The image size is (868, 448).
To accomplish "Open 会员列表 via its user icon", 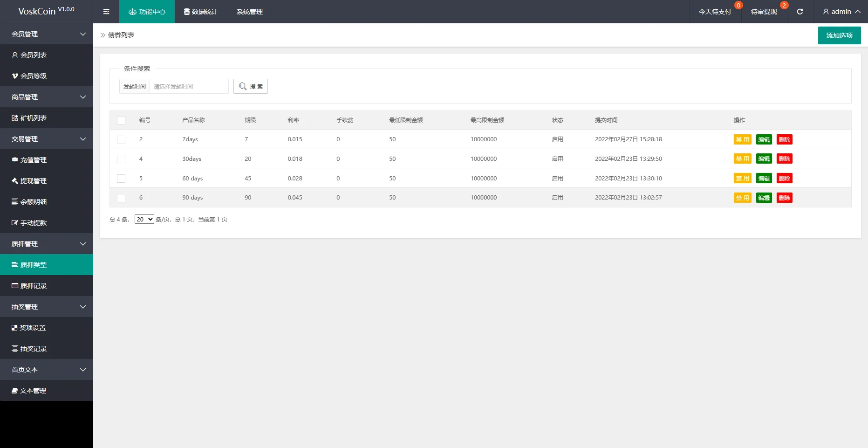I will coord(15,55).
